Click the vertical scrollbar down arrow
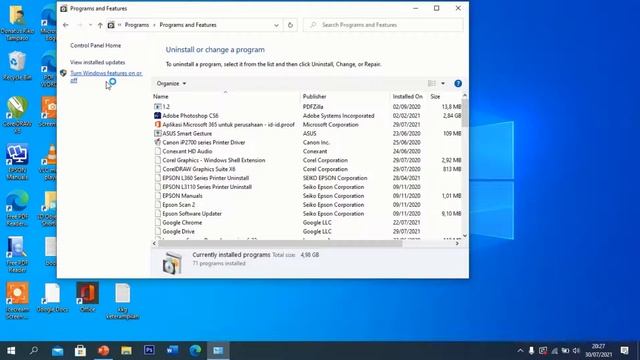 [x=465, y=236]
